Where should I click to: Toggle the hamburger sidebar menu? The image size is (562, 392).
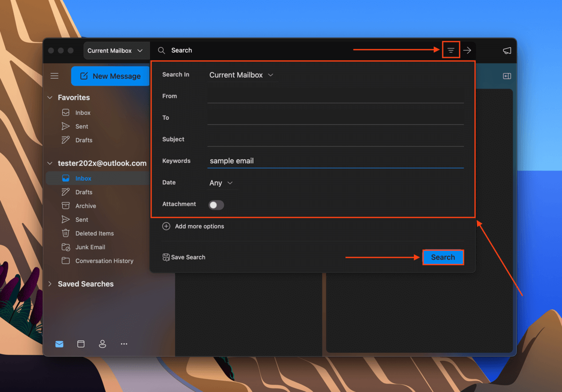point(54,76)
